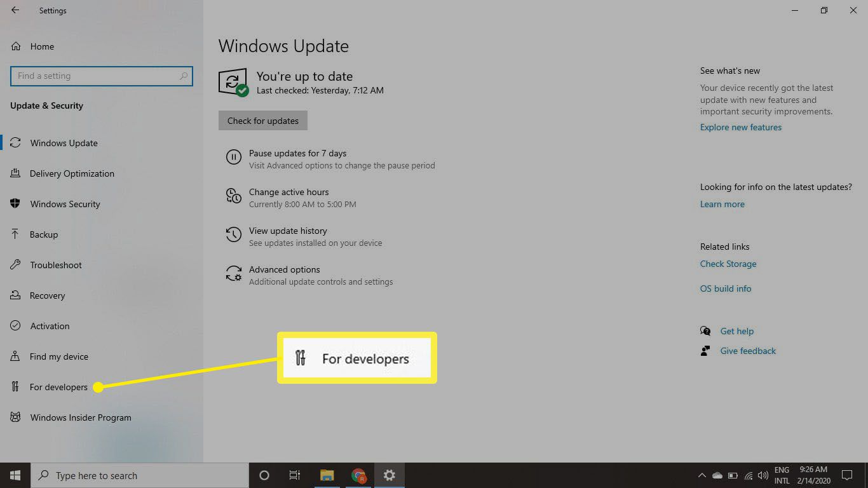
Task: Click Pause updates for 7 days
Action: click(x=297, y=153)
